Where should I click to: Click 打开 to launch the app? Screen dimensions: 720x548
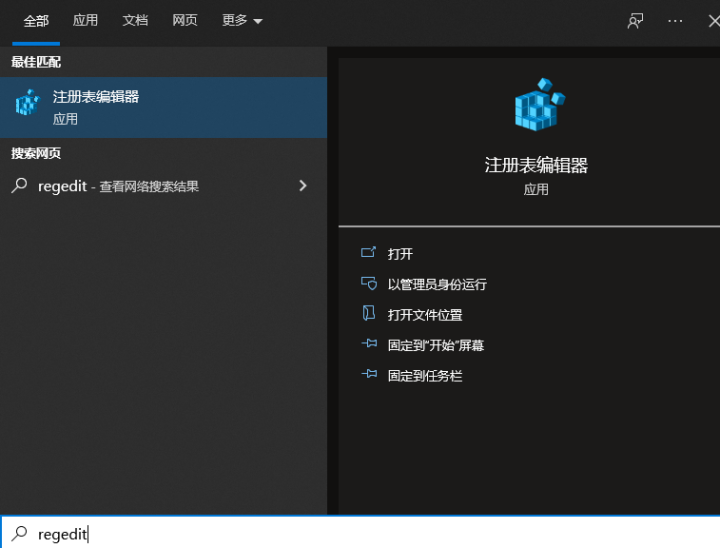point(400,254)
